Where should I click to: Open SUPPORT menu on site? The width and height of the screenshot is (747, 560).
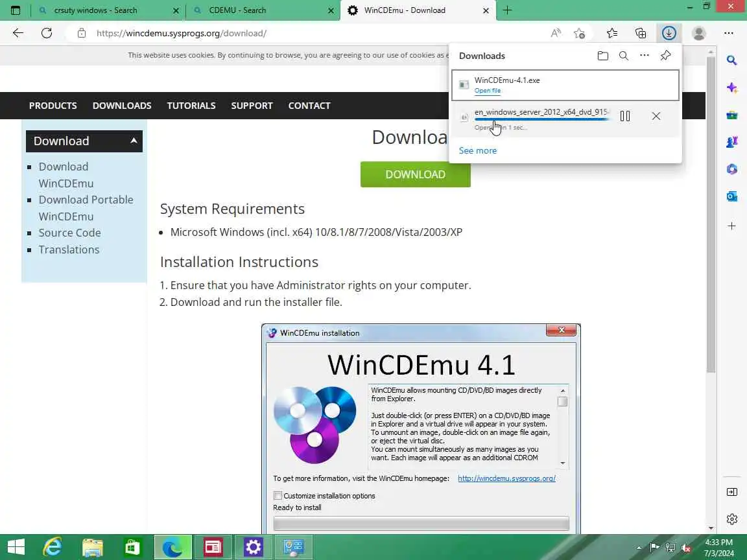(252, 106)
